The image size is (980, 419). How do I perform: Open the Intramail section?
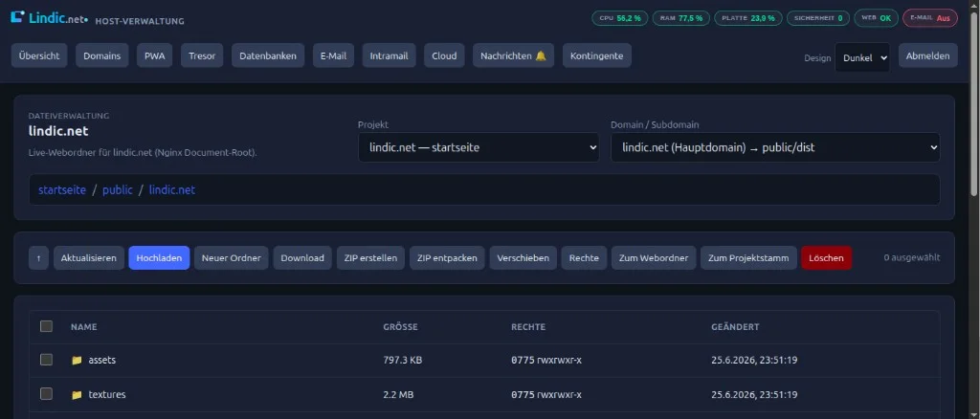(389, 55)
